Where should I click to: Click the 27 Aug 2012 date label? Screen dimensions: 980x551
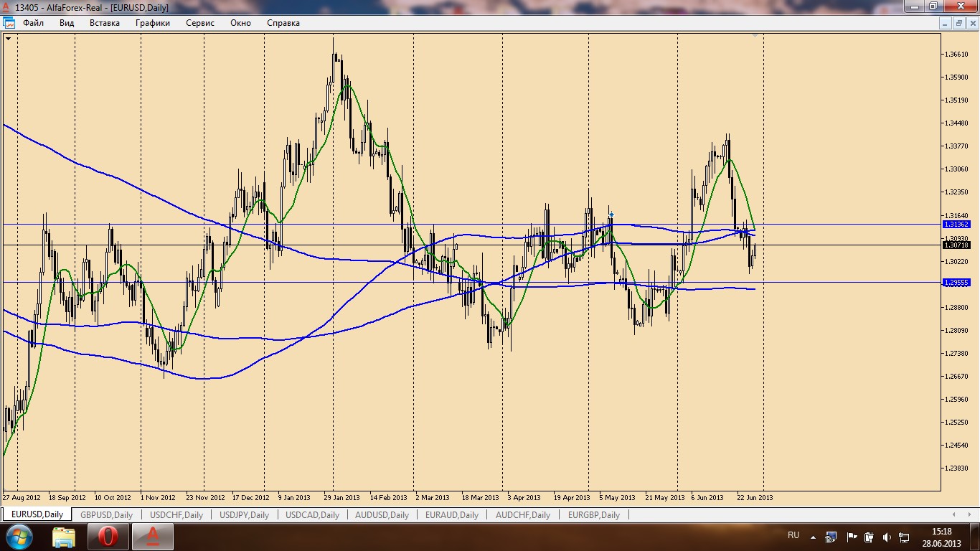pyautogui.click(x=22, y=497)
